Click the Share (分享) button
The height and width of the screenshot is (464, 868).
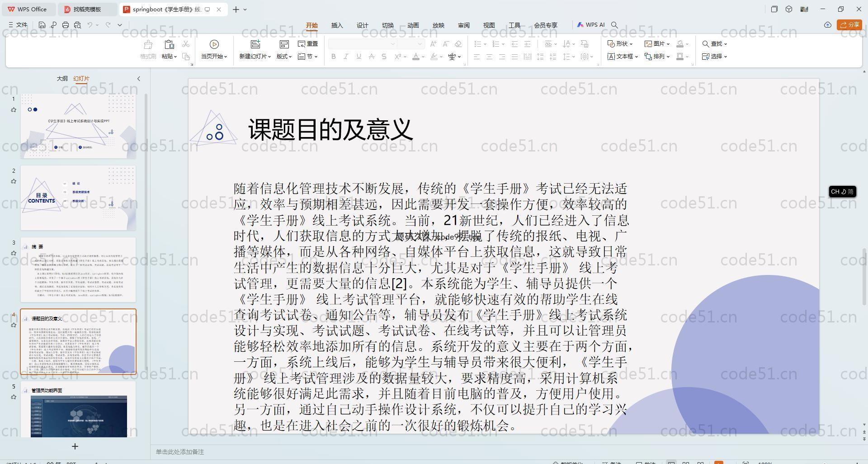[849, 25]
